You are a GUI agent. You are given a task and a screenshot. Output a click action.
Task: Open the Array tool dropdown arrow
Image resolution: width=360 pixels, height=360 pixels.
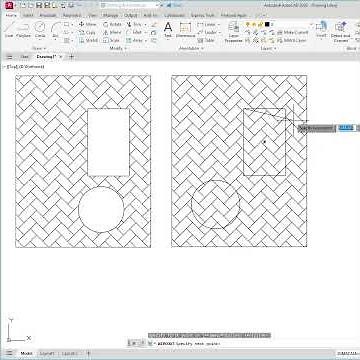pos(146,40)
